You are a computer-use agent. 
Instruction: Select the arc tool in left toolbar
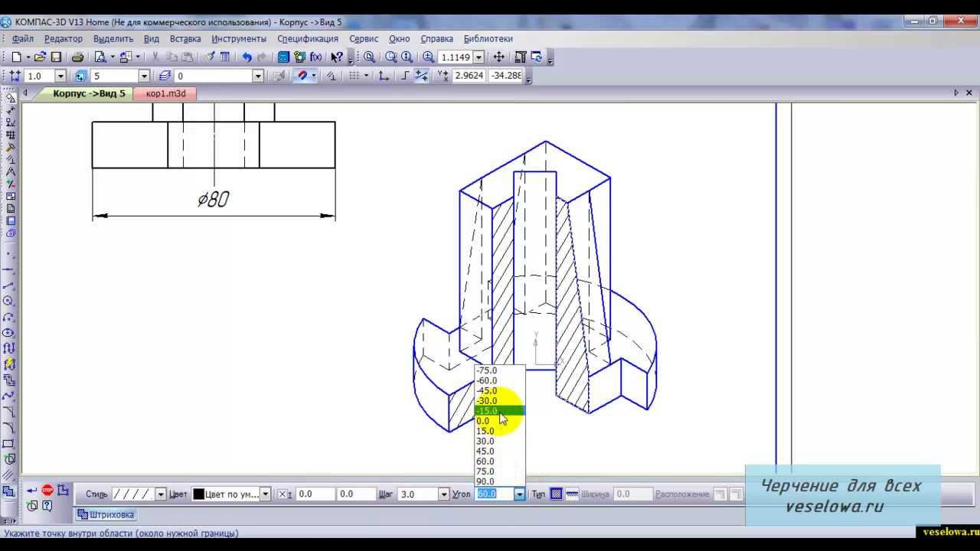[x=10, y=318]
